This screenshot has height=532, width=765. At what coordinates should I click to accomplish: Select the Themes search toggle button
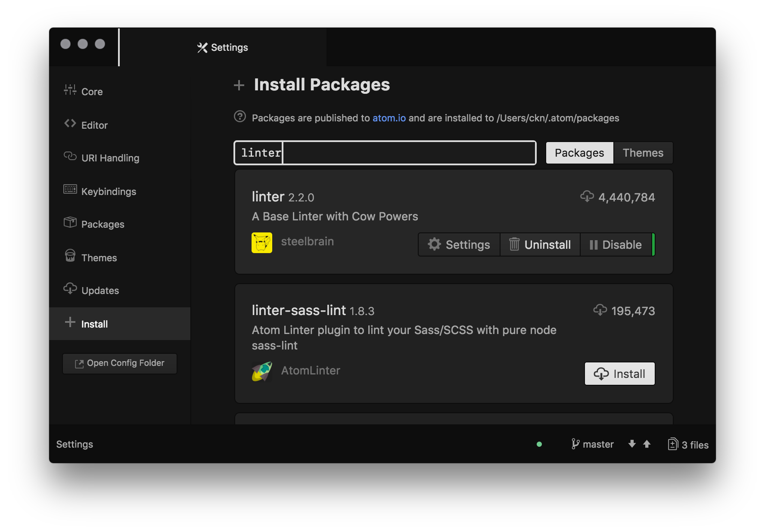643,153
